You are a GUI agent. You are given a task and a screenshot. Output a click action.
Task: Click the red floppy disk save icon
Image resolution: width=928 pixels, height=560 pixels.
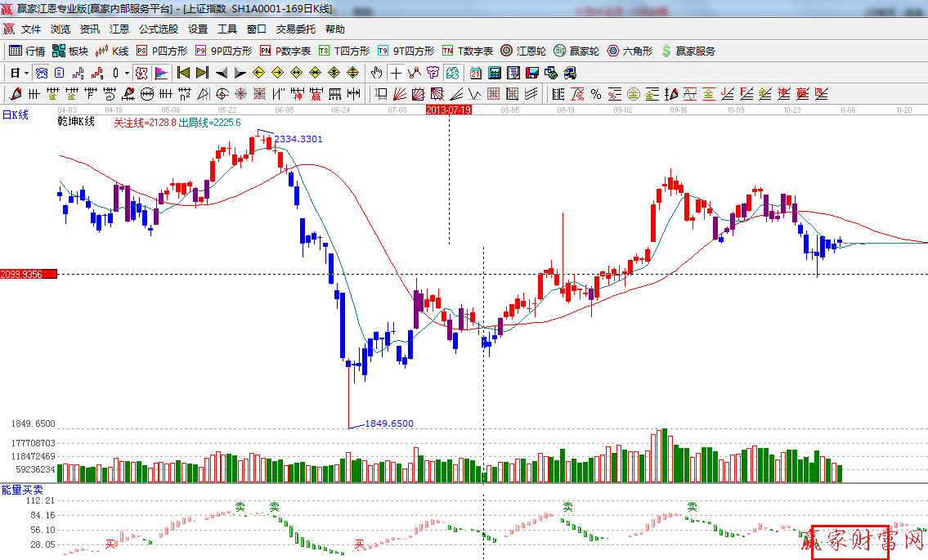pyautogui.click(x=532, y=73)
